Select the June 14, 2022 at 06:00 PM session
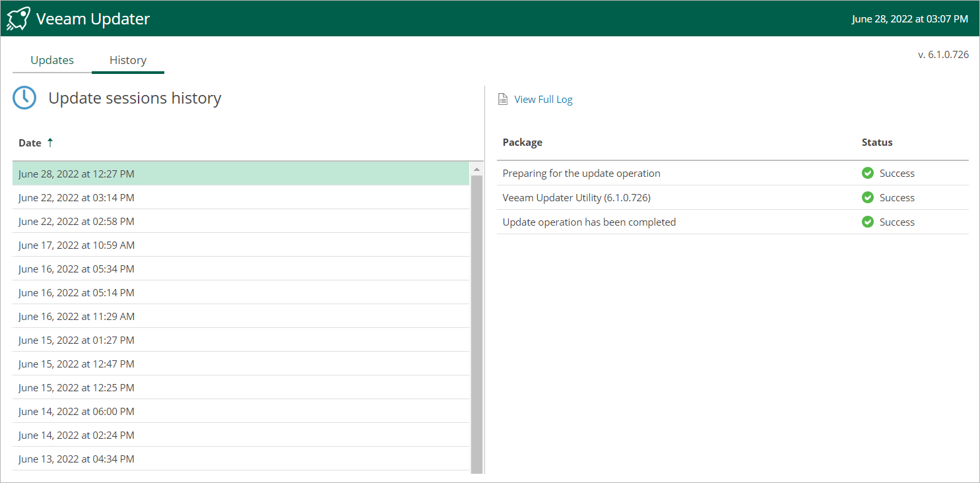This screenshot has height=483, width=980. pos(77,412)
